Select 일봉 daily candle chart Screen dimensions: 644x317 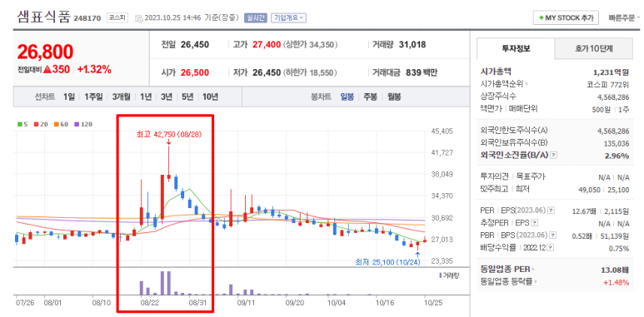(x=347, y=97)
